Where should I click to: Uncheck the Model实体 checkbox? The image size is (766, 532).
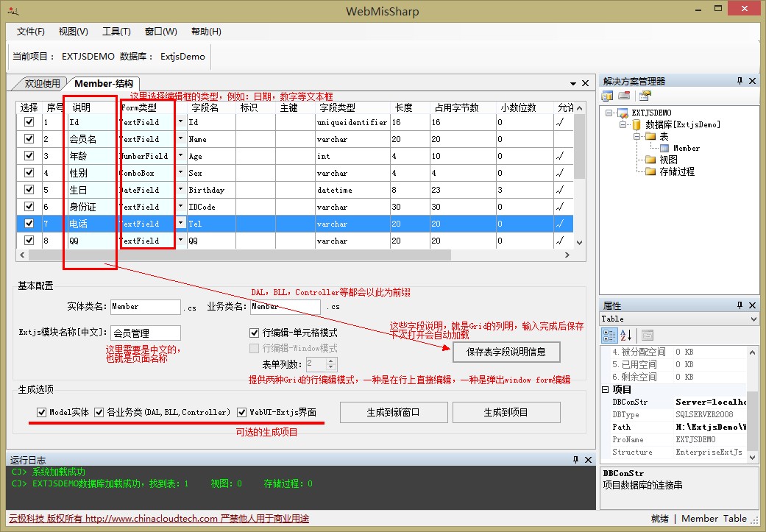(x=42, y=412)
